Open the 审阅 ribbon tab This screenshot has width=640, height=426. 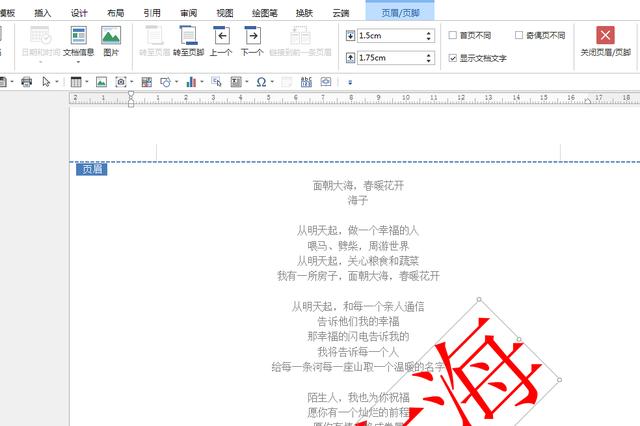click(x=189, y=13)
